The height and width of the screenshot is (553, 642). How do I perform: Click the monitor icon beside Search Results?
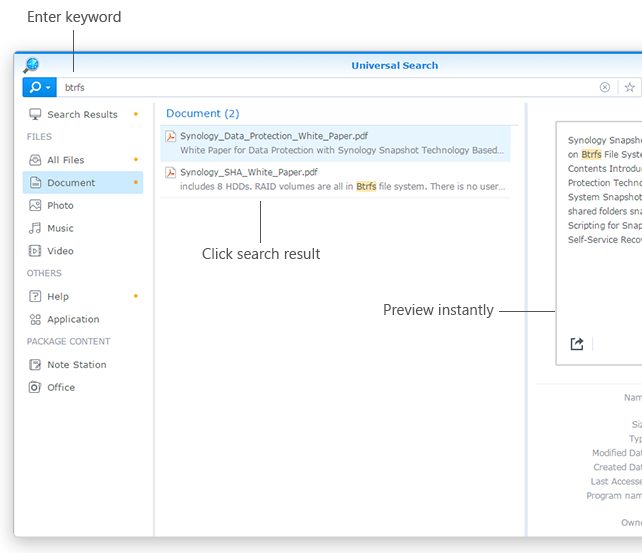click(35, 114)
